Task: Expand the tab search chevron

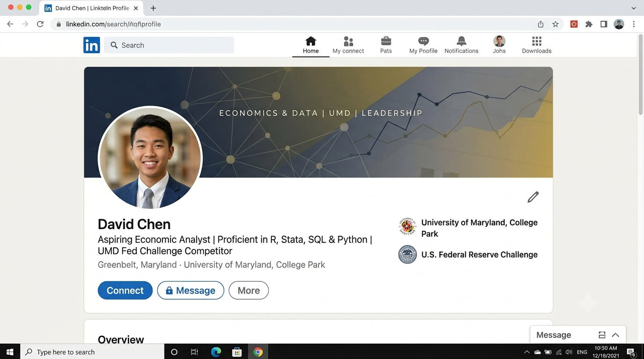Action: click(634, 8)
